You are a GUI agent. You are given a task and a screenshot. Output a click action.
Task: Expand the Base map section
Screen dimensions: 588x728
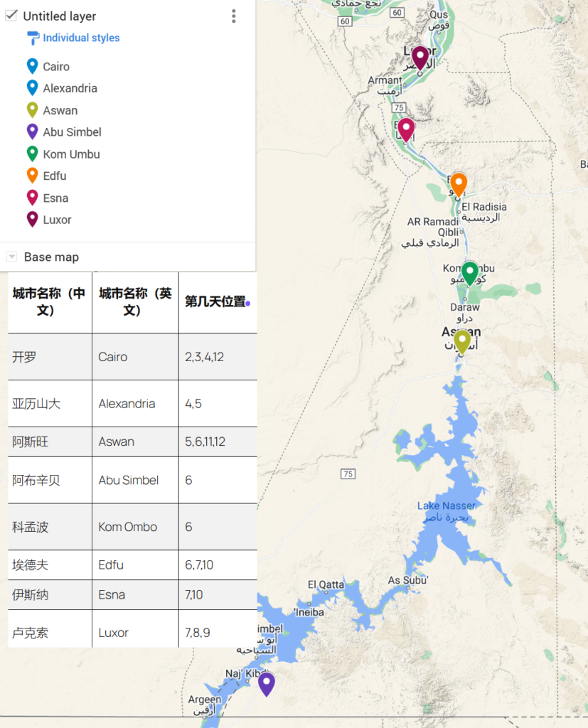point(11,257)
